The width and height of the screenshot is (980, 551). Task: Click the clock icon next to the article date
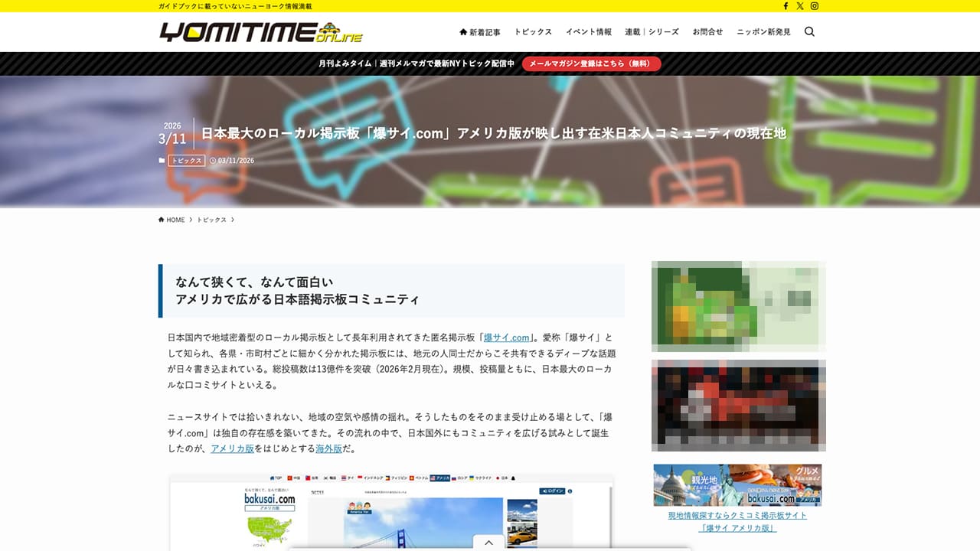212,161
